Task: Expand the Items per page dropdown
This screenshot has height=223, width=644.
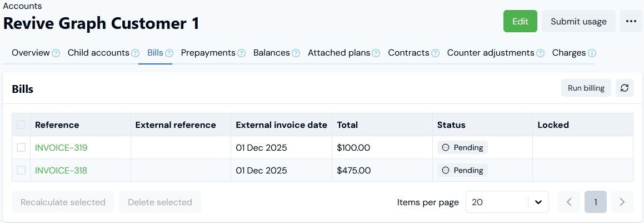Action: tap(507, 202)
